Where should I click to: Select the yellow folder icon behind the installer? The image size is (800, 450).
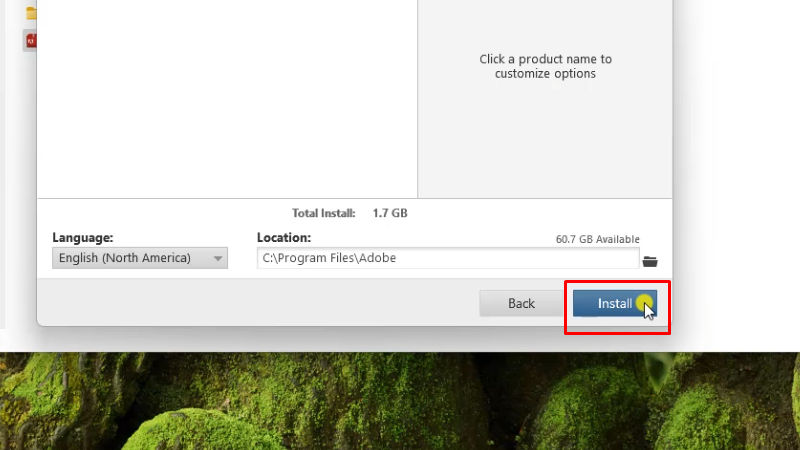(31, 13)
